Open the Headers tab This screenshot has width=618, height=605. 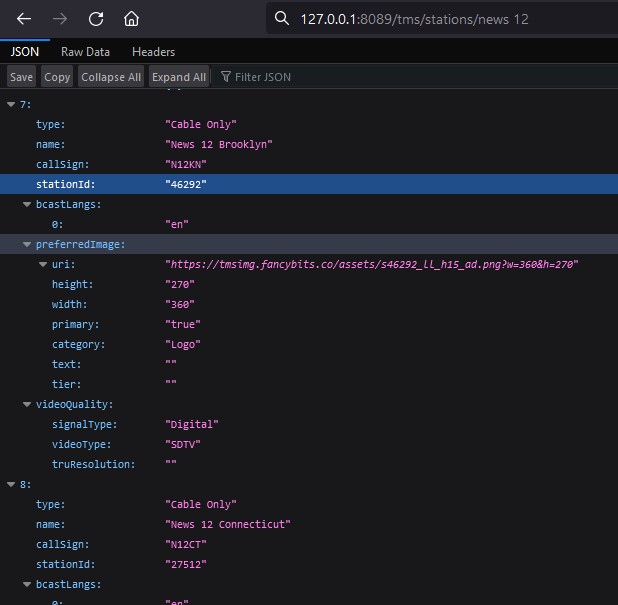tap(153, 51)
